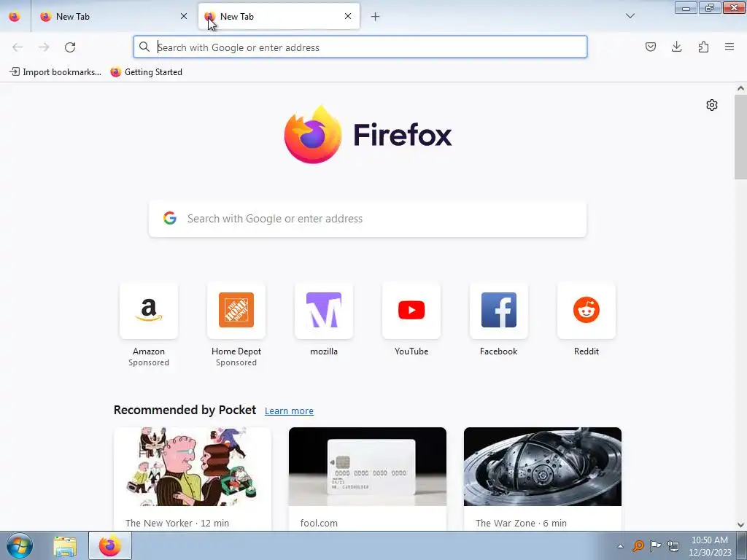
Task: Select the active second New Tab
Action: click(x=279, y=16)
